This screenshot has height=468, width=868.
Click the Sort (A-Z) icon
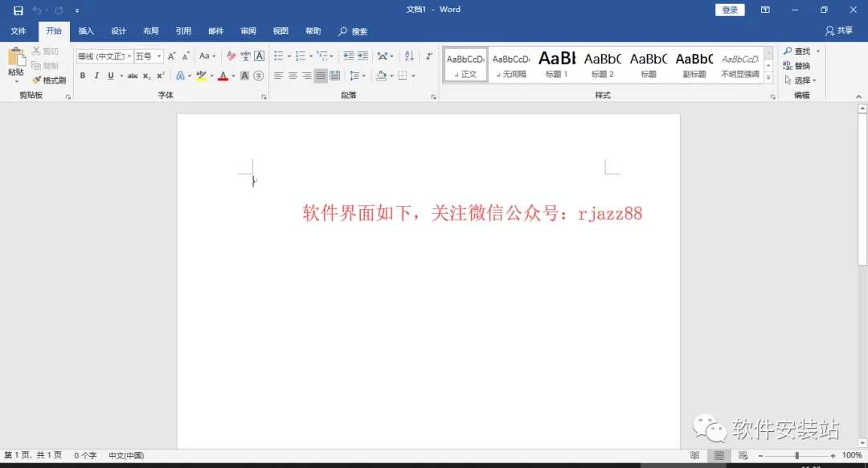pos(409,56)
